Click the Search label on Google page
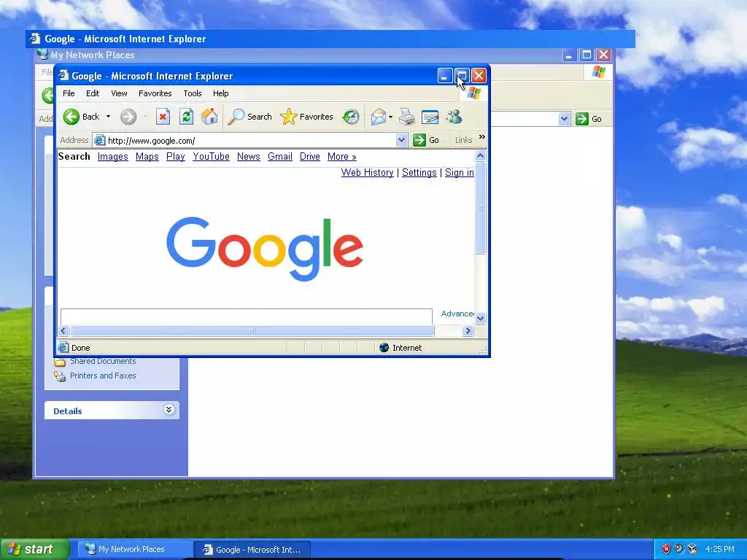 (x=74, y=156)
